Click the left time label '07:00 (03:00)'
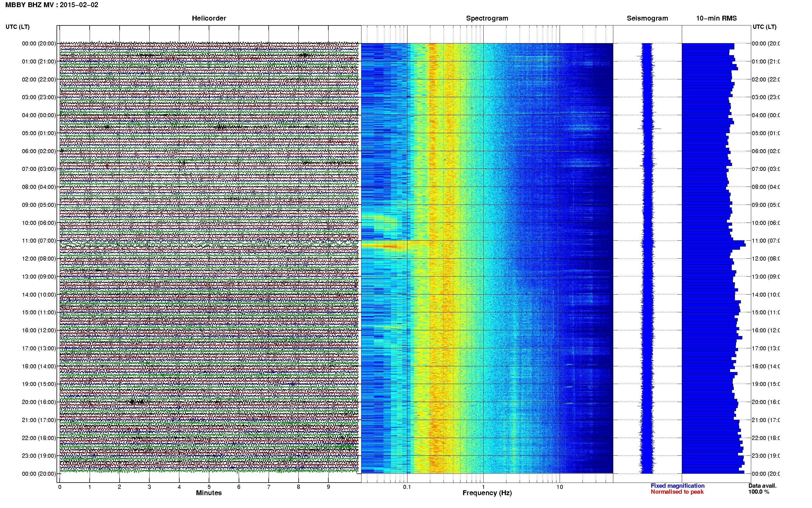The height and width of the screenshot is (508, 812). [39, 169]
